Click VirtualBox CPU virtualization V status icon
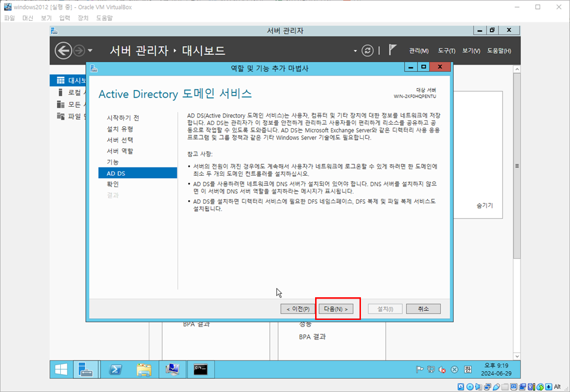This screenshot has height=392, width=570. coord(531,387)
